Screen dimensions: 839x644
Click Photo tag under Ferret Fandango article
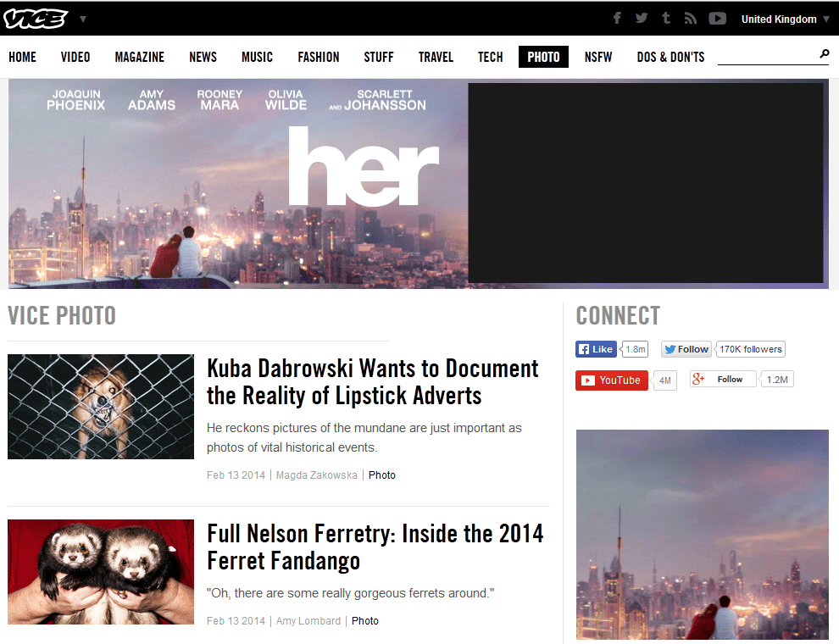365,621
